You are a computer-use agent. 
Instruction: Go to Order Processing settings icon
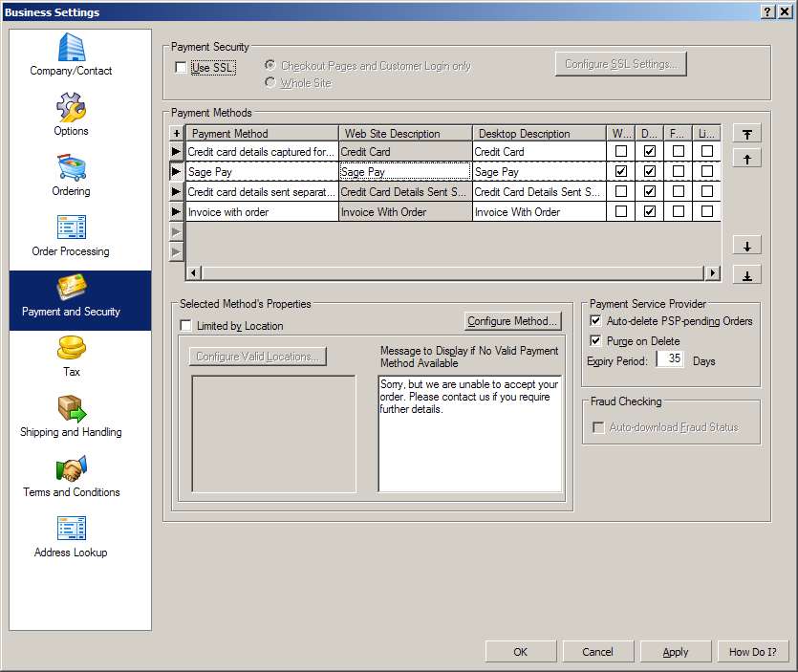(71, 228)
